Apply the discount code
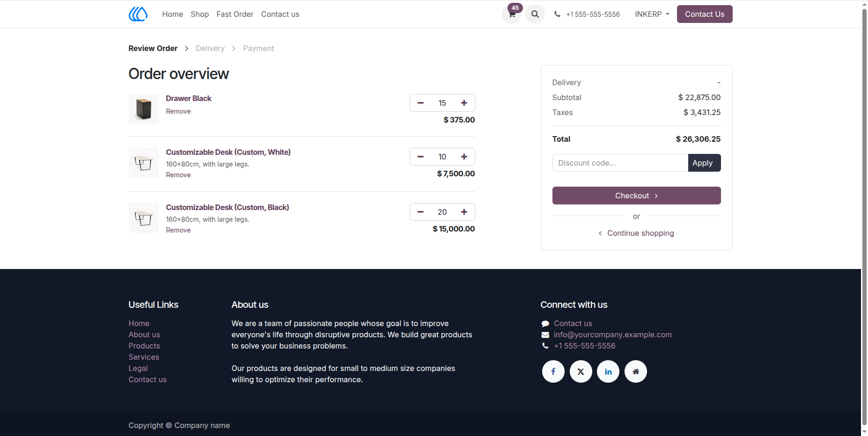This screenshot has height=436, width=868. tap(704, 163)
